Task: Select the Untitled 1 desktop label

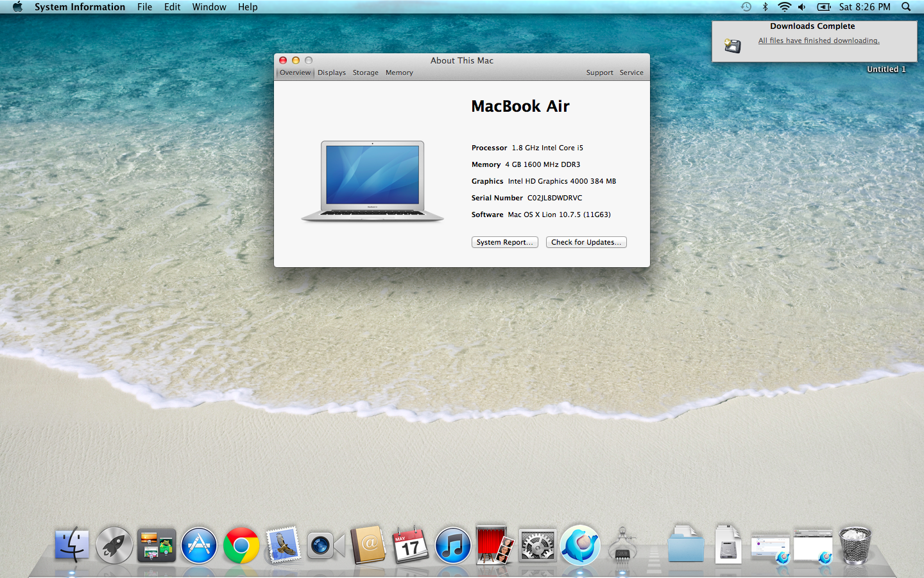Action: (x=887, y=69)
